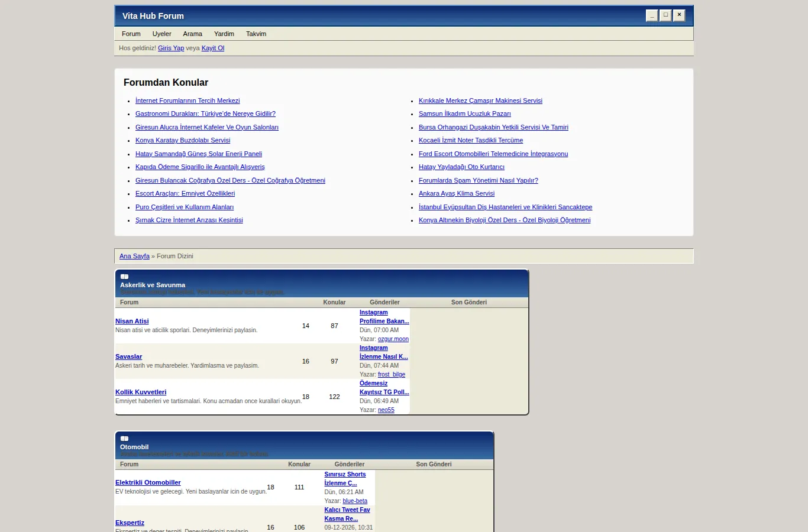Image resolution: width=808 pixels, height=532 pixels.
Task: Click the Otomobil category icon
Action: coord(124,439)
